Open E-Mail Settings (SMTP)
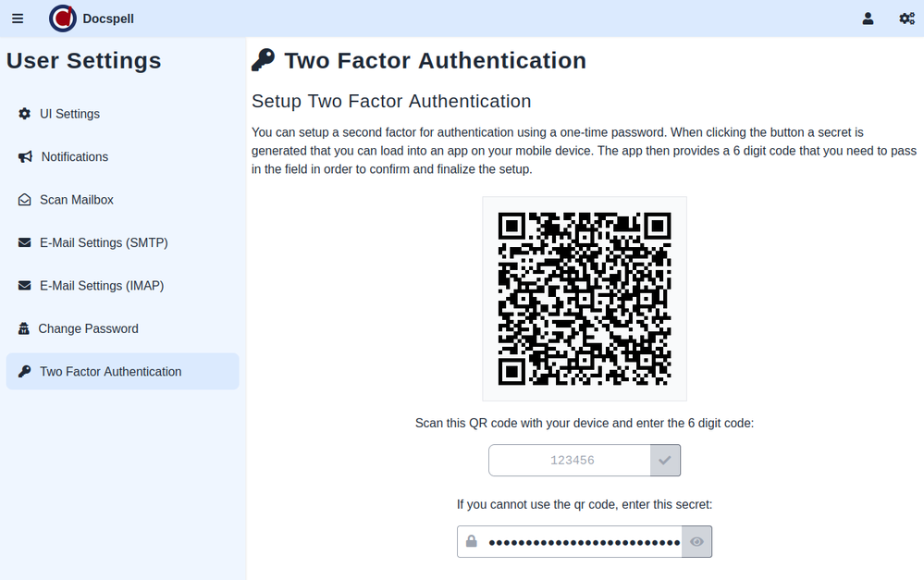This screenshot has height=580, width=924. pos(104,242)
